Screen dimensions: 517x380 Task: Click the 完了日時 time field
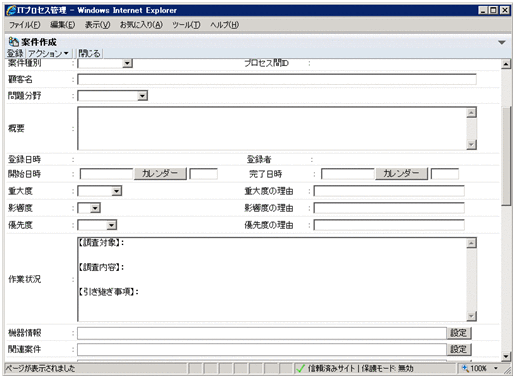(445, 174)
